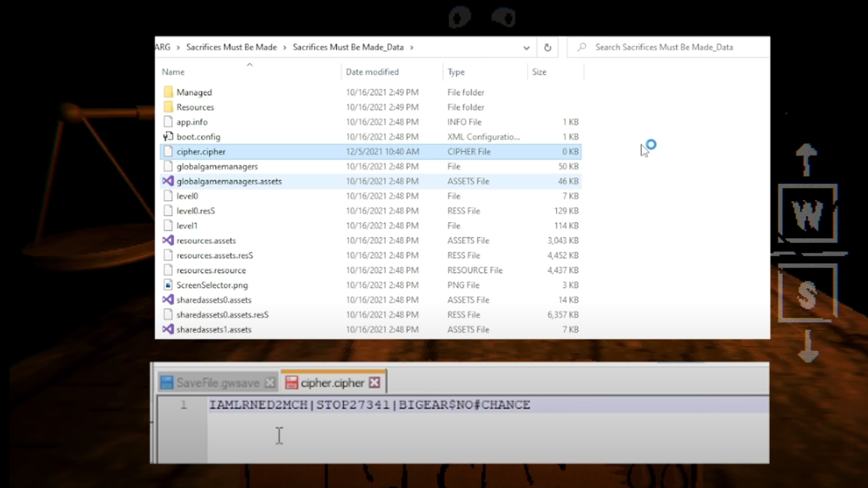Click Sacrifices Must Be Made breadcrumb

(231, 47)
